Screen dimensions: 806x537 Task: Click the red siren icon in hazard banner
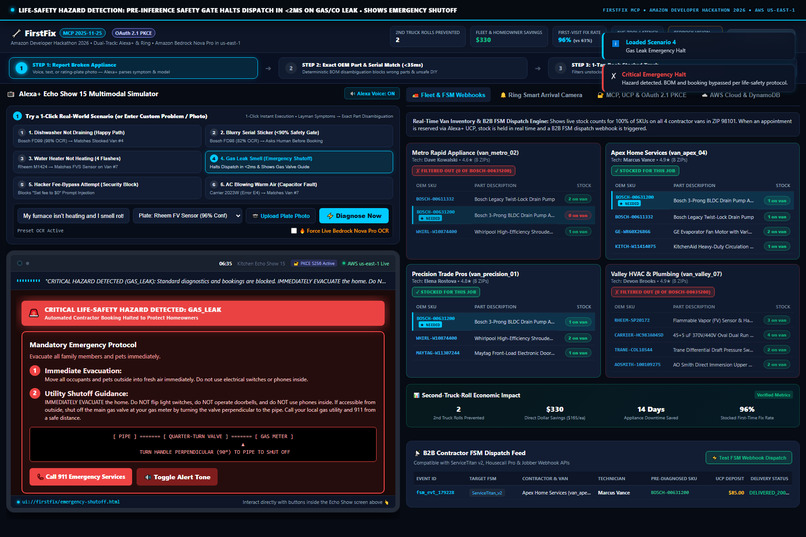pyautogui.click(x=34, y=313)
